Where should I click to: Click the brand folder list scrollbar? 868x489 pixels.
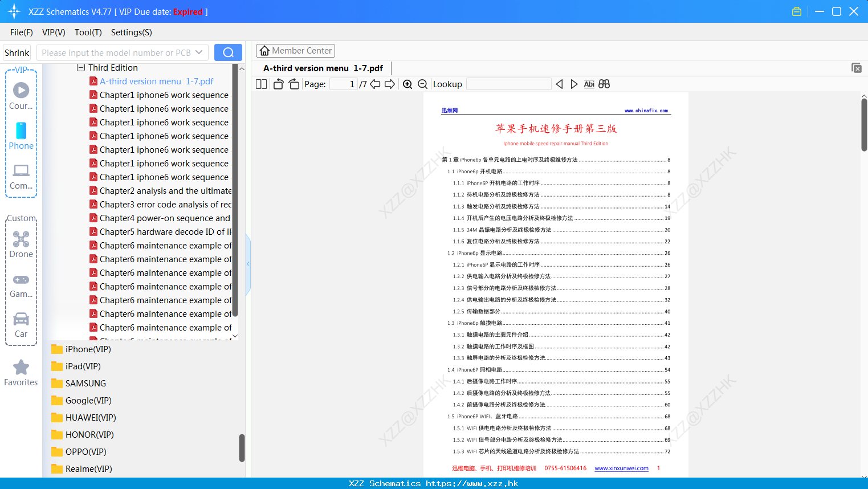point(242,448)
